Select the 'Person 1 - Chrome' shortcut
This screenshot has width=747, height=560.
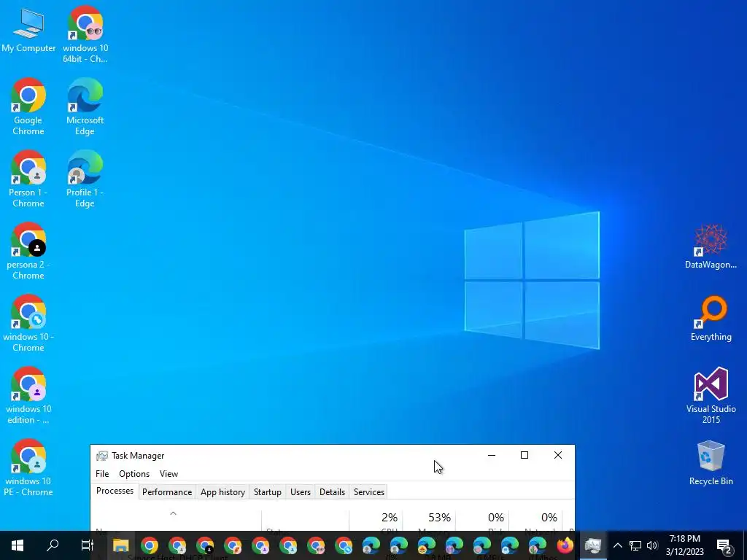click(28, 179)
